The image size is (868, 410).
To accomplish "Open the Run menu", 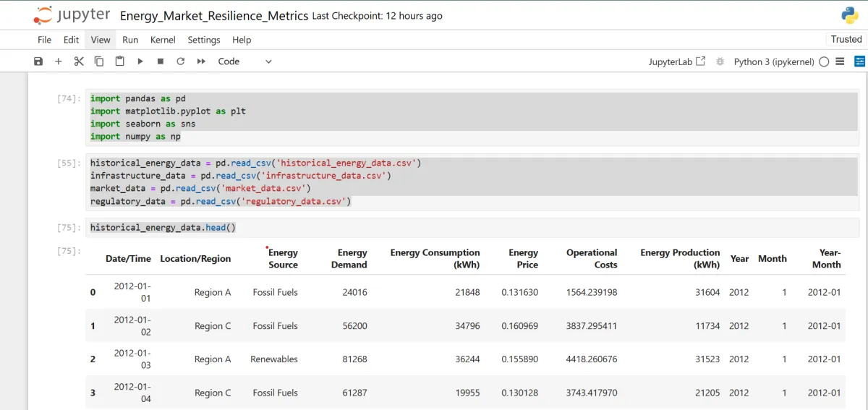I will (x=130, y=40).
